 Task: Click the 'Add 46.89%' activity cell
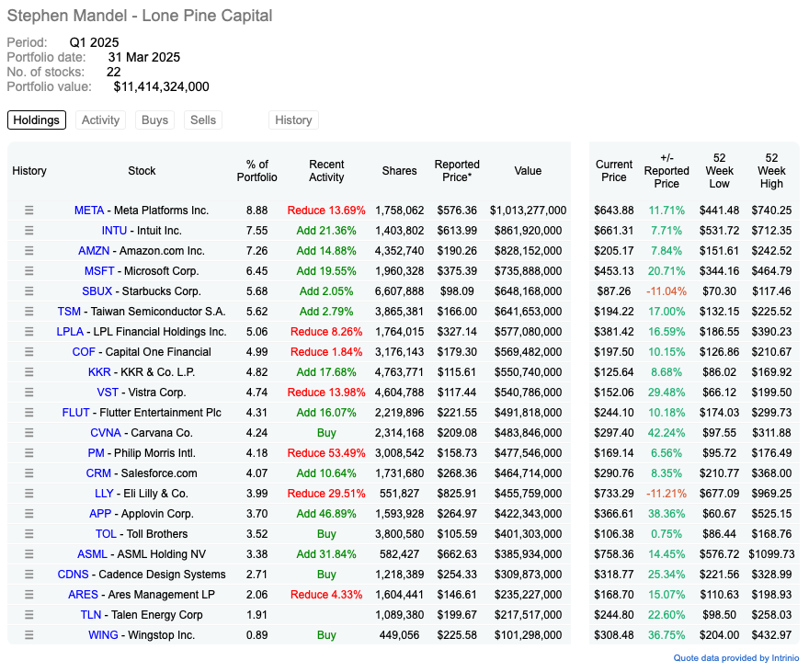tap(326, 514)
